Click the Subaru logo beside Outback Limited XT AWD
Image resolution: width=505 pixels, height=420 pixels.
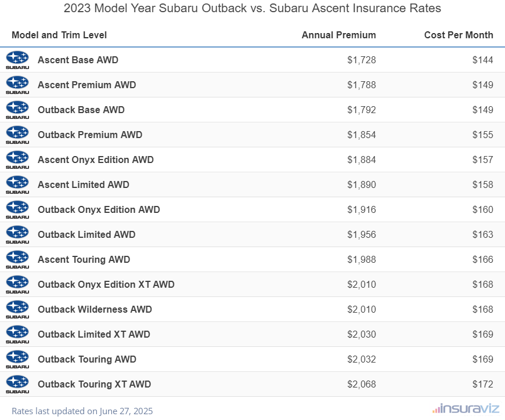tap(17, 334)
